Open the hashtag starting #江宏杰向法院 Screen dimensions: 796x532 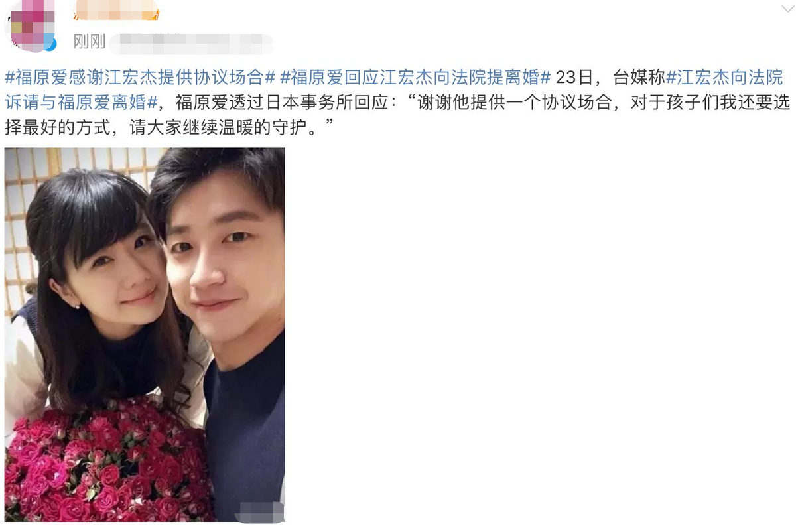click(x=724, y=77)
